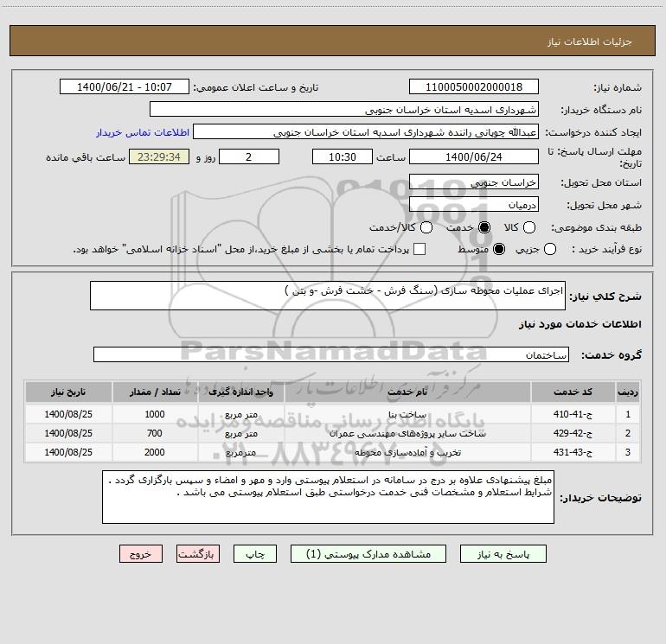
Task: Click the ردیف column header
Action: point(628,392)
